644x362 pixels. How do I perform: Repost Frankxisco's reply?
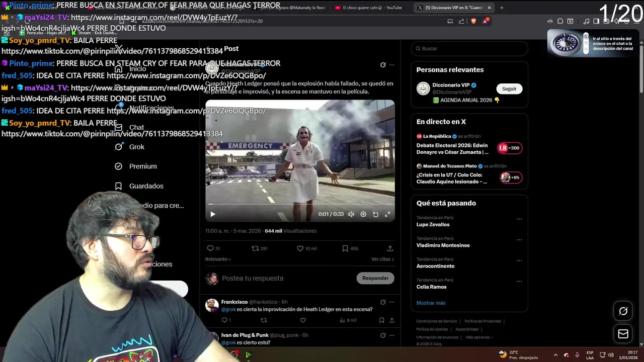click(264, 320)
